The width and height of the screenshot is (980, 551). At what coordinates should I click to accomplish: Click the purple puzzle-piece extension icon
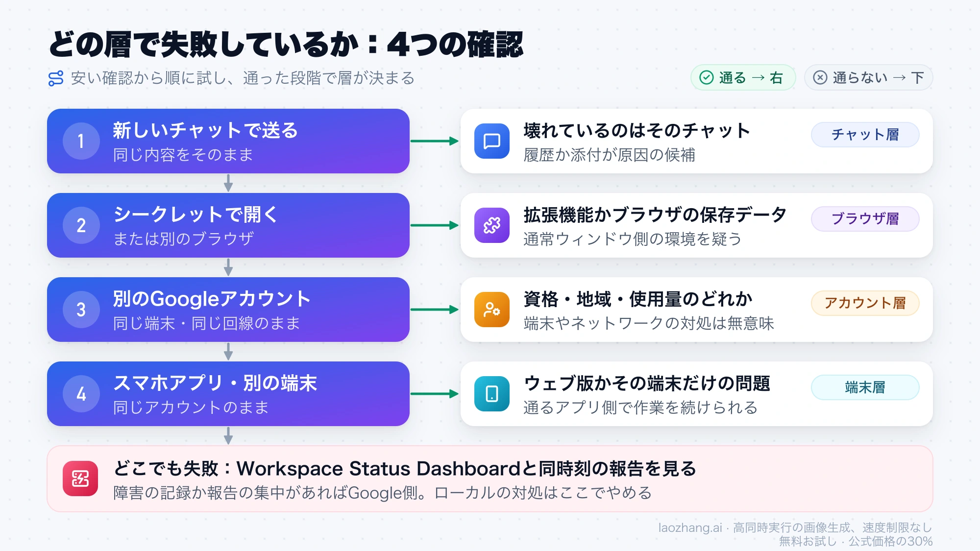[x=492, y=225]
